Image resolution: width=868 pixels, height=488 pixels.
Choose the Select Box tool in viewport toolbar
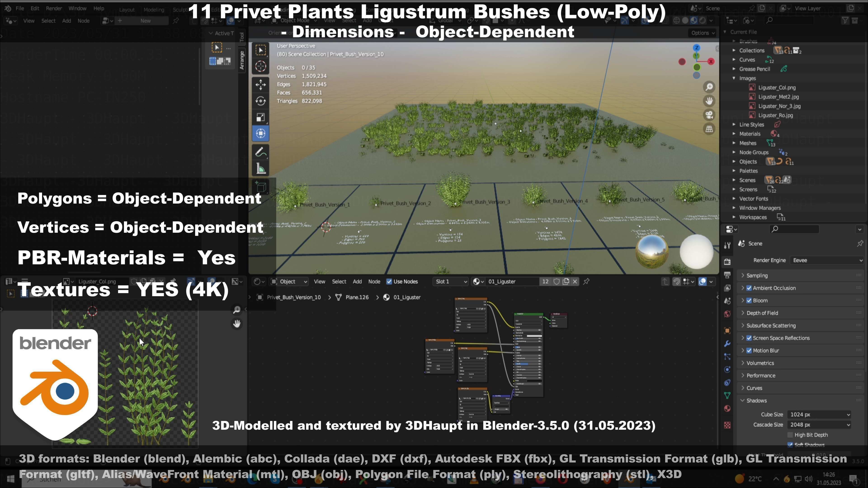(x=260, y=50)
